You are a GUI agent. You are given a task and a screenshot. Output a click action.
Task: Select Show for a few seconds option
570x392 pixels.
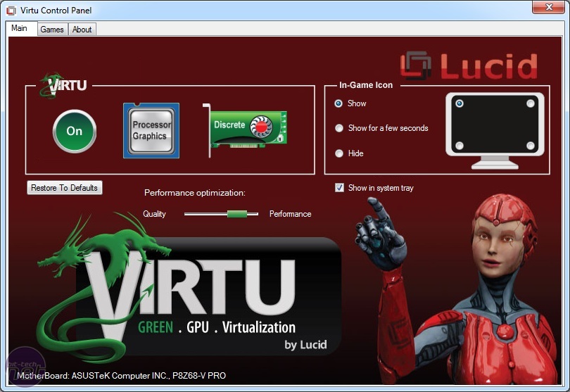point(339,128)
